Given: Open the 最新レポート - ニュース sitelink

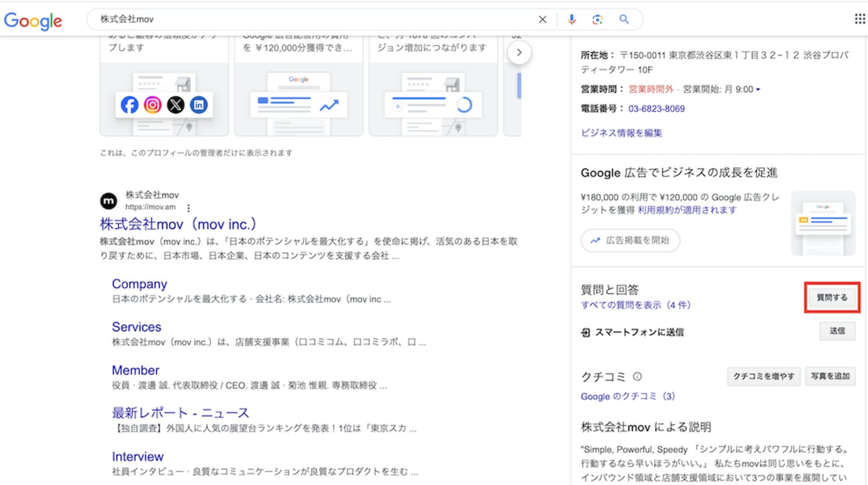Looking at the screenshot, I should point(181,413).
